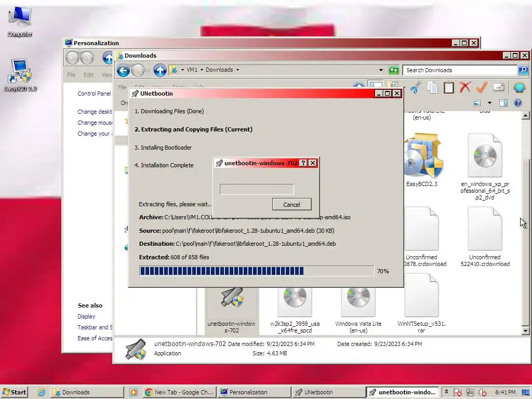Click the empty progress bar in the small dialog

[x=257, y=189]
